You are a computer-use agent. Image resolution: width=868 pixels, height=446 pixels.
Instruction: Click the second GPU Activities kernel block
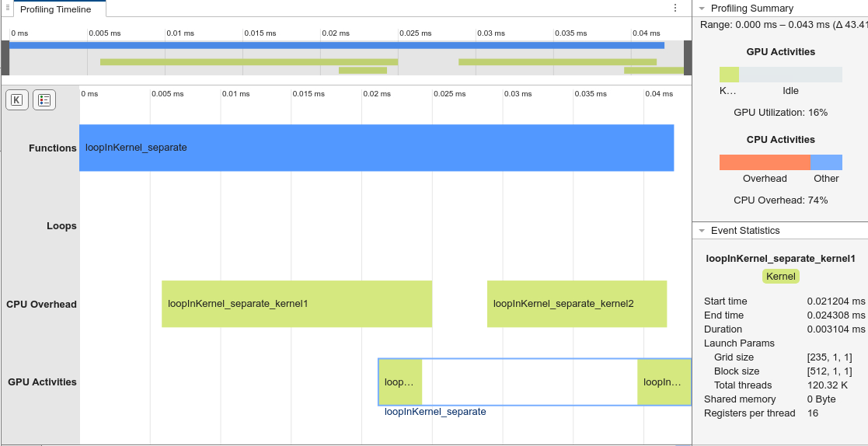click(664, 382)
